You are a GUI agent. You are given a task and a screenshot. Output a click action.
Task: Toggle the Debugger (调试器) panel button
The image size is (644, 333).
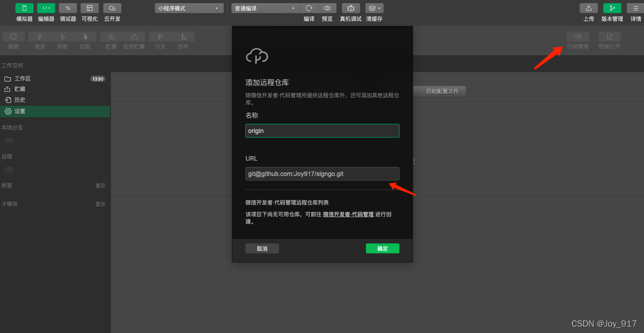pyautogui.click(x=68, y=8)
